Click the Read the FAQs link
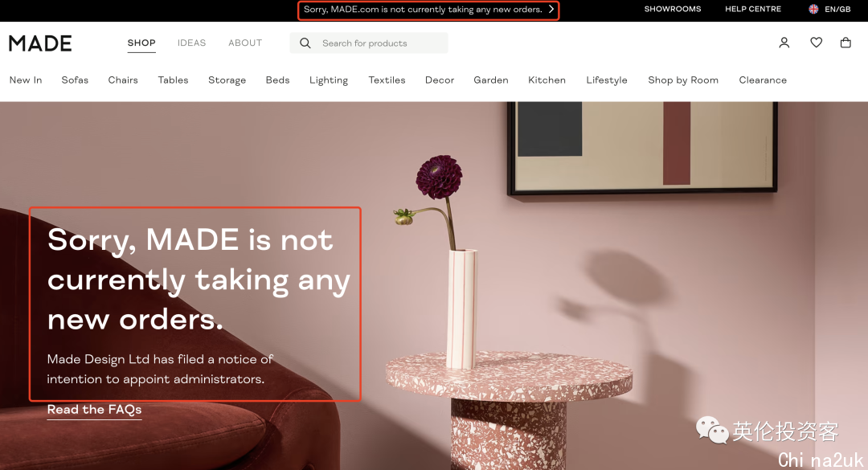The width and height of the screenshot is (868, 470). coord(94,411)
